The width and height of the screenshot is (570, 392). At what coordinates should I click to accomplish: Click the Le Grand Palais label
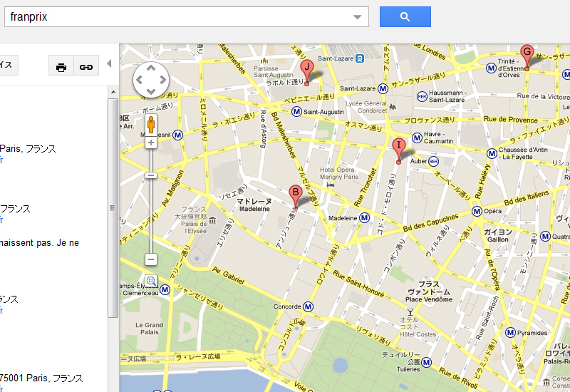point(150,329)
